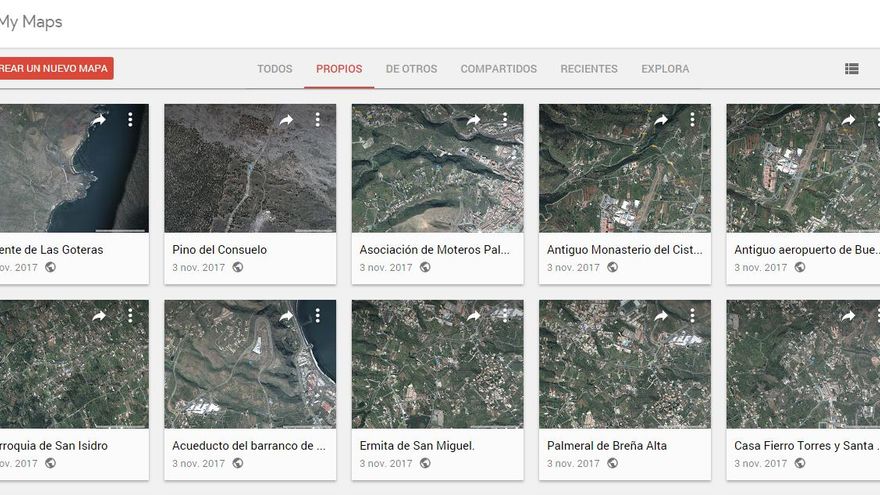Open more options for Palmeral de Breña Alta

click(692, 316)
